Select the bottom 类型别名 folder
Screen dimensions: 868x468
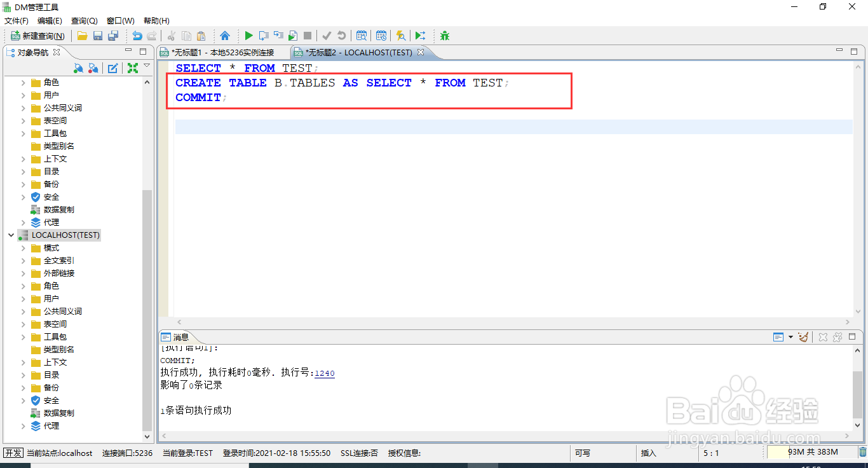point(59,350)
